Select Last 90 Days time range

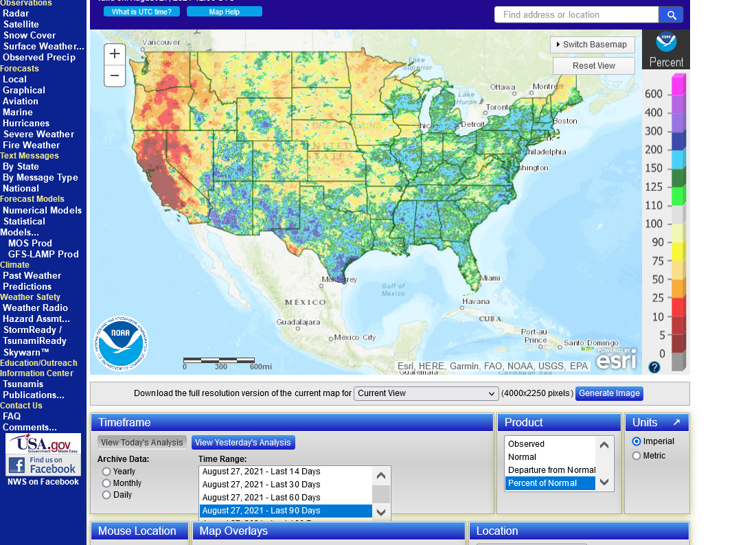286,511
